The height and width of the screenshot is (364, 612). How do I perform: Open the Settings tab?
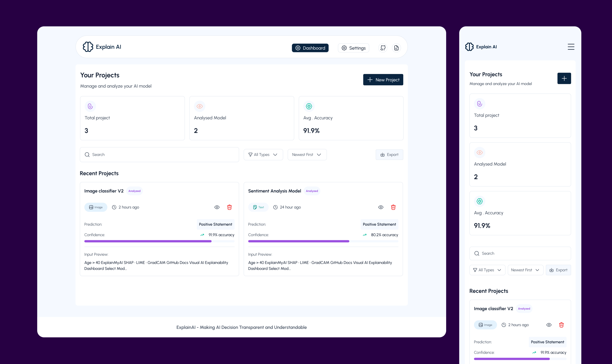(x=353, y=48)
